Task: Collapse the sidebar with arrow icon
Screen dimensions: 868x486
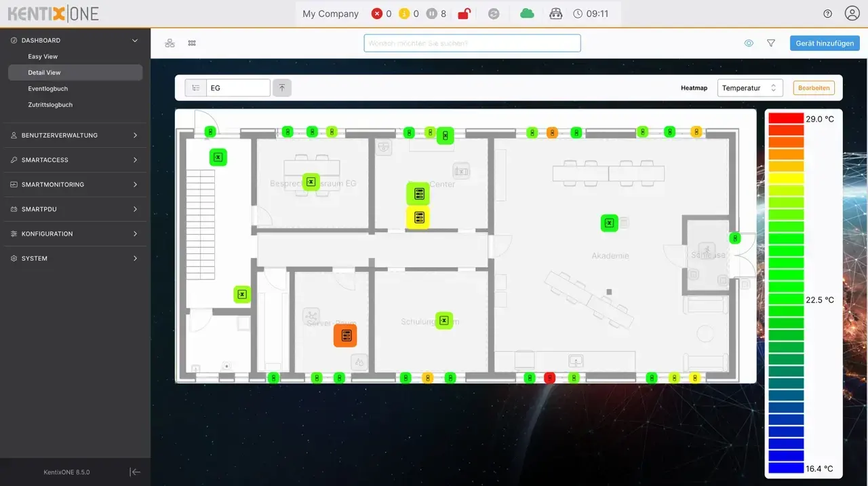Action: (x=135, y=472)
